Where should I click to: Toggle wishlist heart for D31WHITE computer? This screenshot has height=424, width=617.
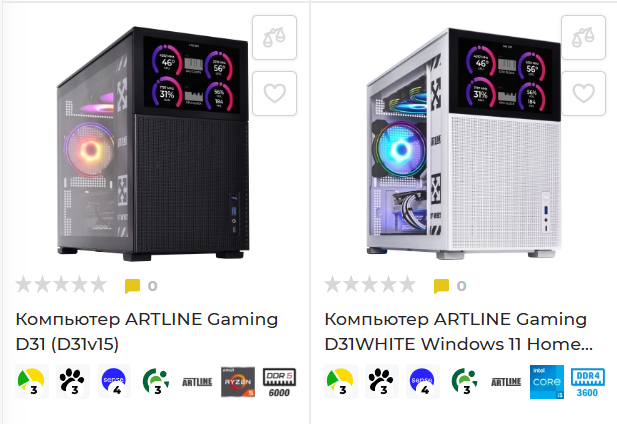pyautogui.click(x=583, y=94)
